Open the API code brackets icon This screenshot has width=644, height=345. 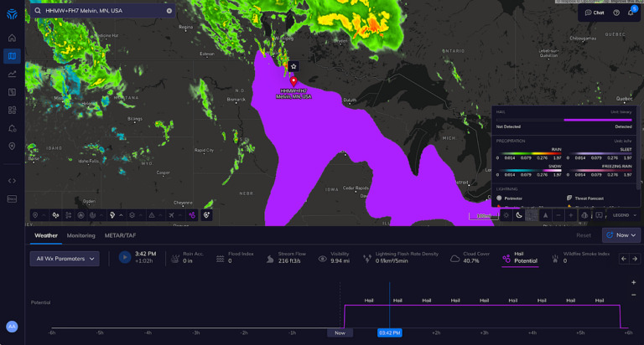tap(12, 181)
